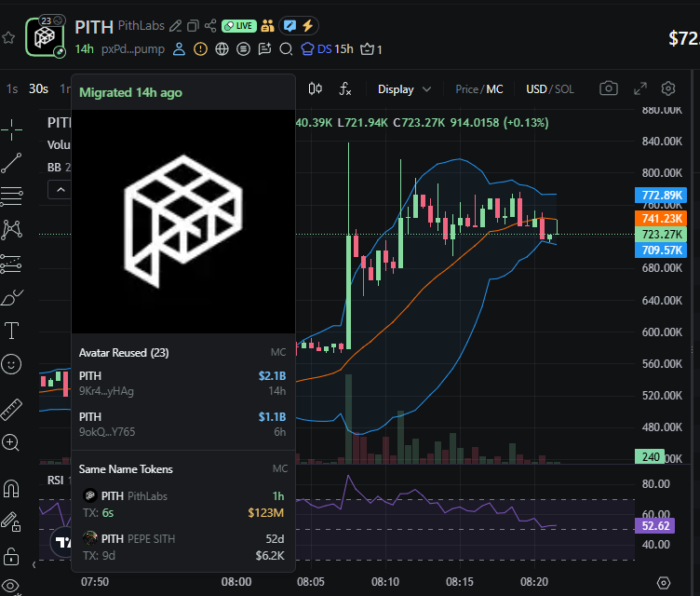Select the trend line drawing tool

[11, 163]
